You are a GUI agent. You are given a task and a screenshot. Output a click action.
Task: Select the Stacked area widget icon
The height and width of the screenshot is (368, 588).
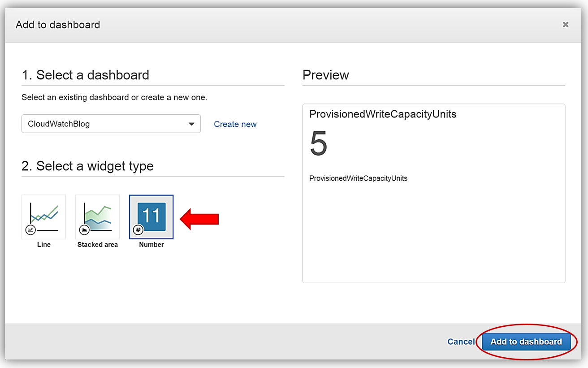[x=97, y=216]
